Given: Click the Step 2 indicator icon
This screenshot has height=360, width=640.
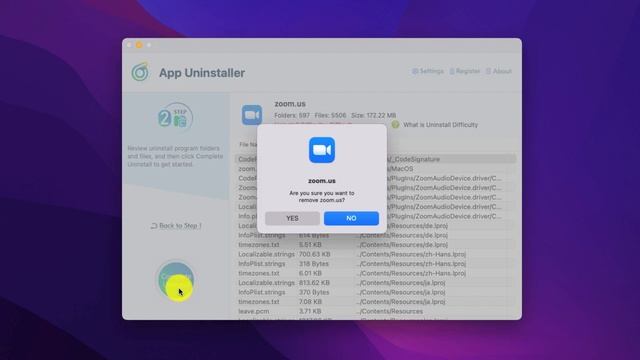Looking at the screenshot, I should pyautogui.click(x=176, y=117).
